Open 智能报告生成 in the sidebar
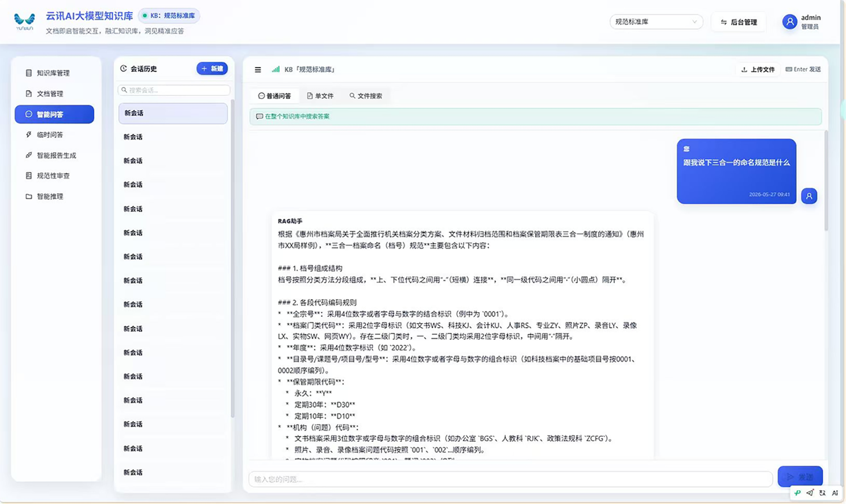The width and height of the screenshot is (846, 504). (x=54, y=155)
